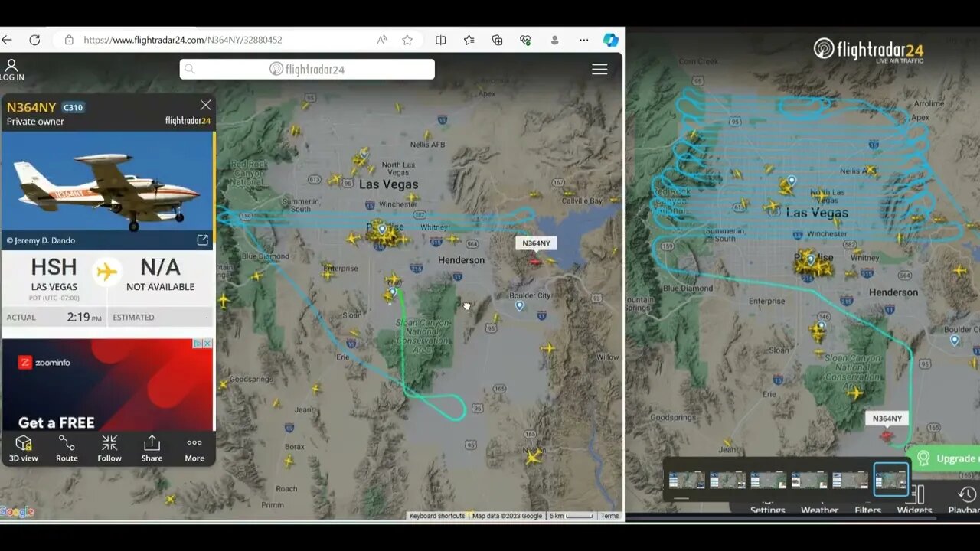Click into the flightradar24 search box
Screen dimensions: 980x551
point(307,69)
